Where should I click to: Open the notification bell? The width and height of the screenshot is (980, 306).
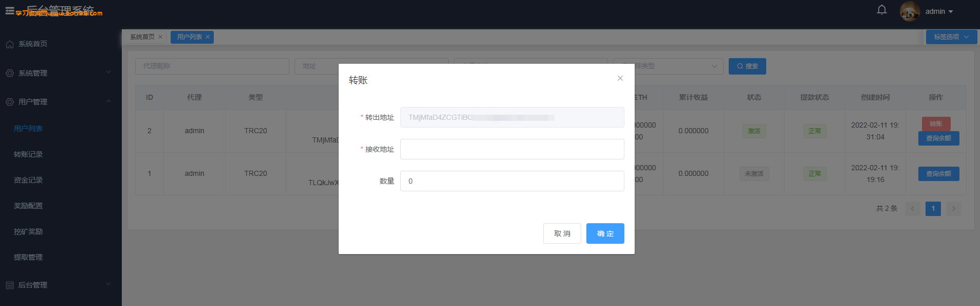(882, 10)
